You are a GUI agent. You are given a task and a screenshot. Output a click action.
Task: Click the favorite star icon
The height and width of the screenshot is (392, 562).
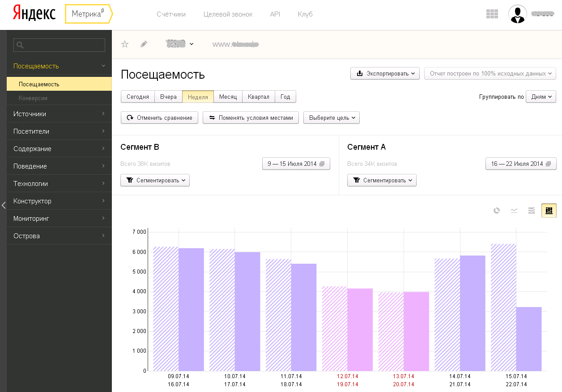pyautogui.click(x=125, y=44)
